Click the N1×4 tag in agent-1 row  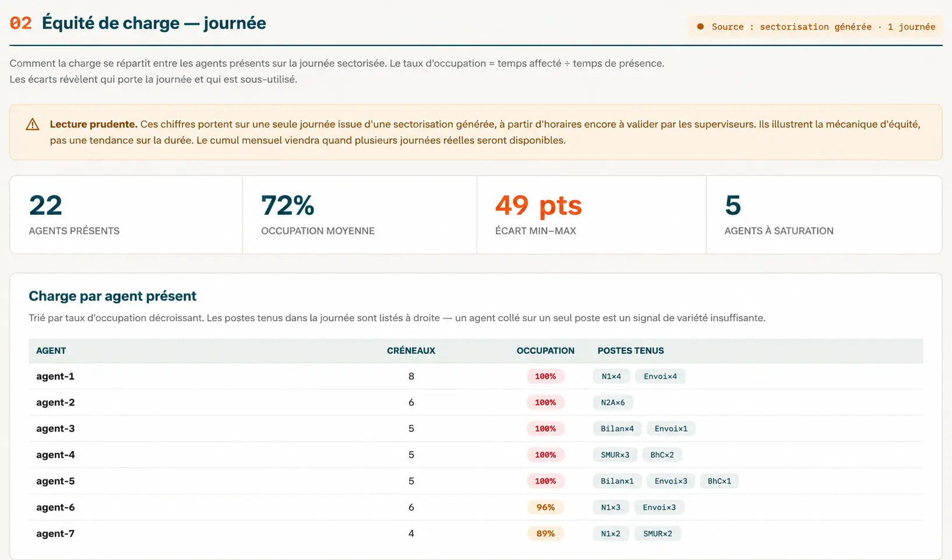click(611, 376)
